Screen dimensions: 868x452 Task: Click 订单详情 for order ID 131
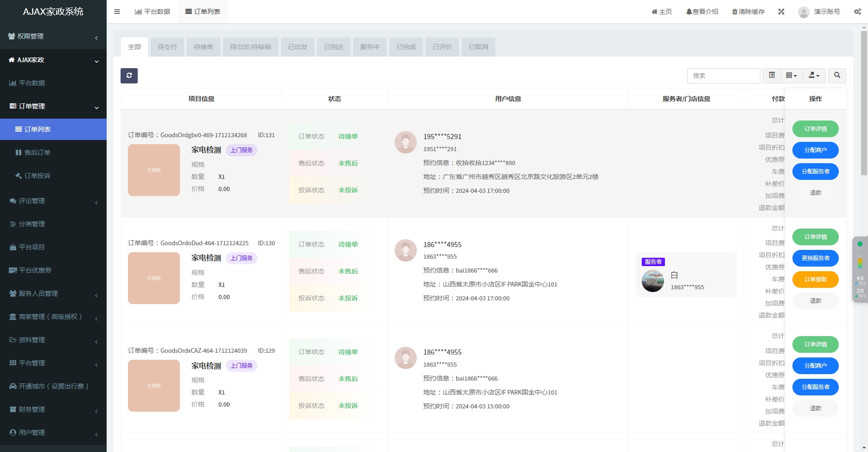[815, 129]
